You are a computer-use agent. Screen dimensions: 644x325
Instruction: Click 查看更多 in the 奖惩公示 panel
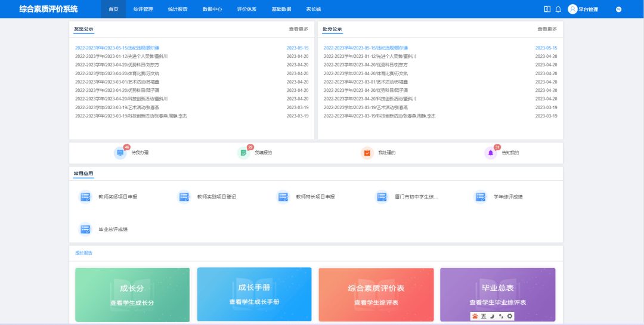[x=299, y=29]
